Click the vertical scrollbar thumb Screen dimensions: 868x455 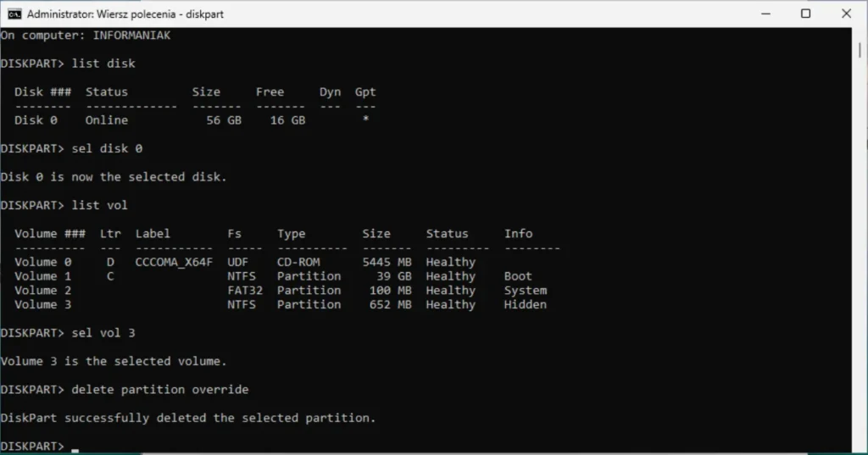pos(860,51)
